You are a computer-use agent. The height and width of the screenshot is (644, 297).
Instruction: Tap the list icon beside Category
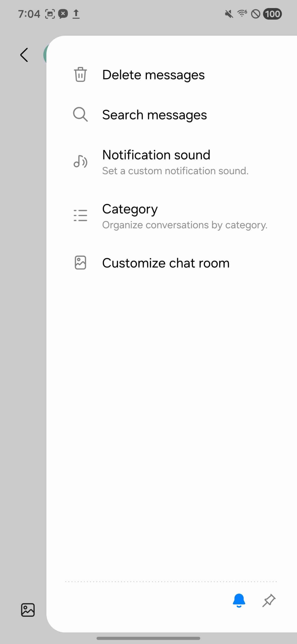click(x=80, y=216)
